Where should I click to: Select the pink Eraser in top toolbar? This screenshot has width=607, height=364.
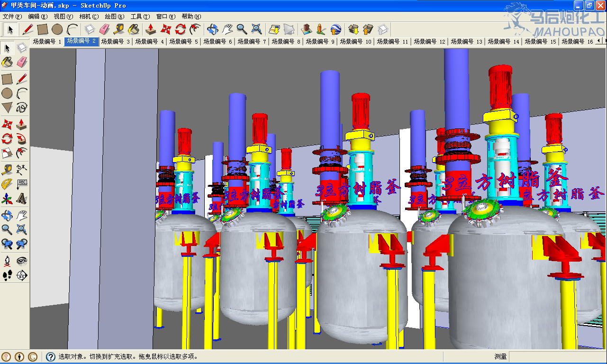(x=104, y=29)
